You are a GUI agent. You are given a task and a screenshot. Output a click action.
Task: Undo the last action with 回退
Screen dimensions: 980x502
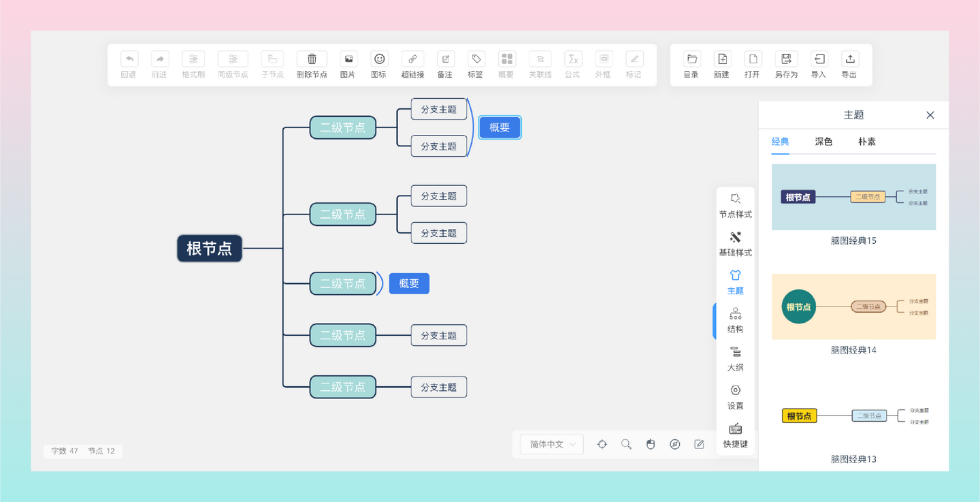pyautogui.click(x=129, y=65)
